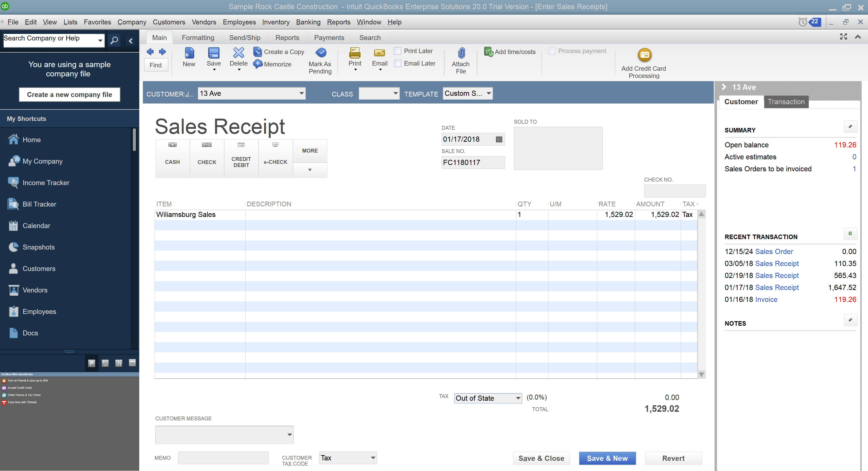Screen dimensions: 868x471
Task: Collapse the left shortcuts panel
Action: tap(131, 41)
